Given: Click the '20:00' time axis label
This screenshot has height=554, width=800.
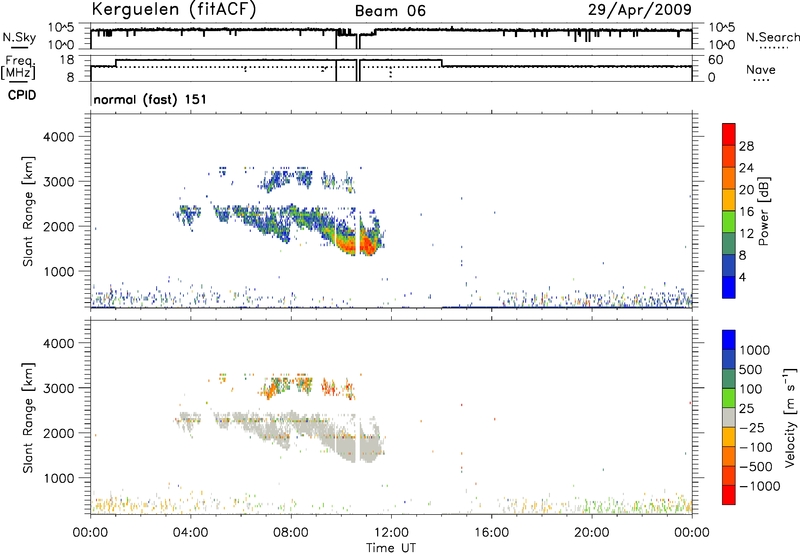Looking at the screenshot, I should (x=591, y=533).
